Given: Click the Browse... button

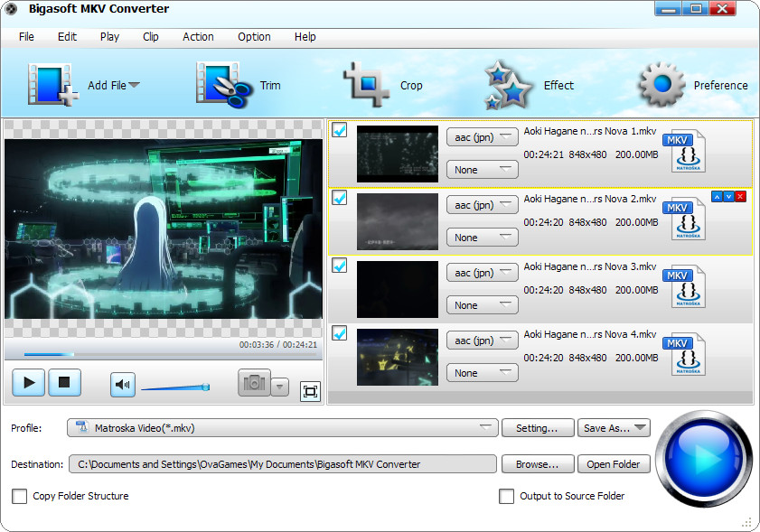Looking at the screenshot, I should click(538, 464).
